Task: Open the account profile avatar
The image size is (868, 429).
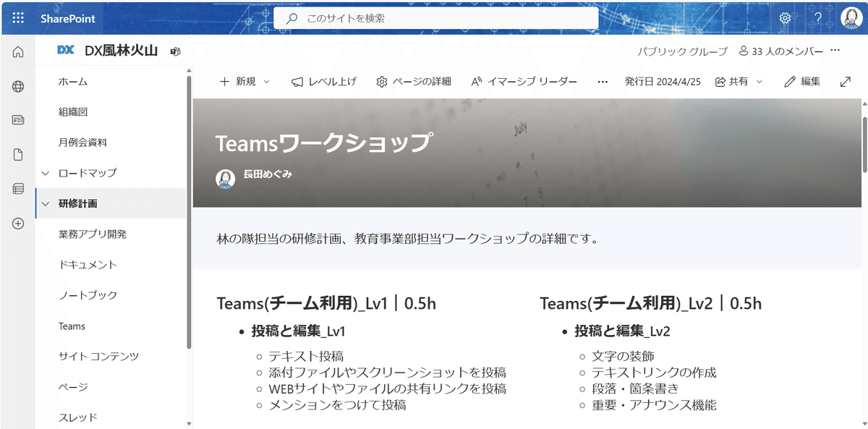Action: pyautogui.click(x=851, y=18)
